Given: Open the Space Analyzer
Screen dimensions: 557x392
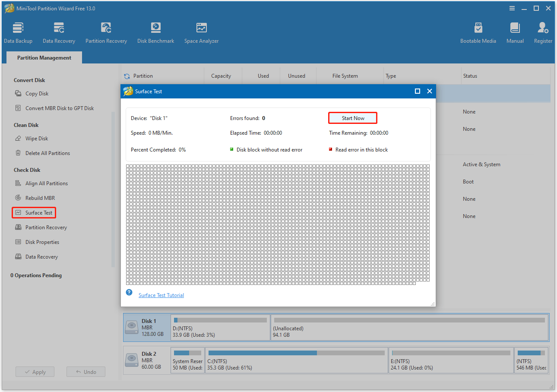Looking at the screenshot, I should 201,32.
